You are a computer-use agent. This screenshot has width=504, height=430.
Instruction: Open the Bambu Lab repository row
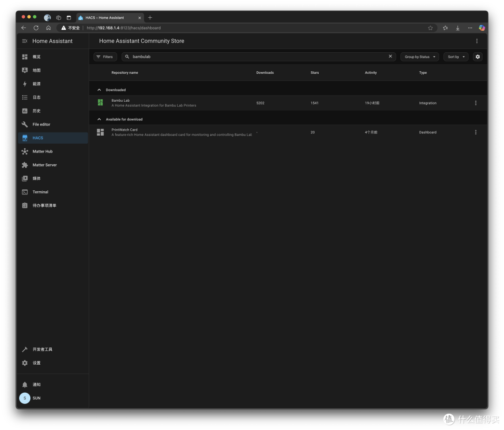(x=287, y=103)
